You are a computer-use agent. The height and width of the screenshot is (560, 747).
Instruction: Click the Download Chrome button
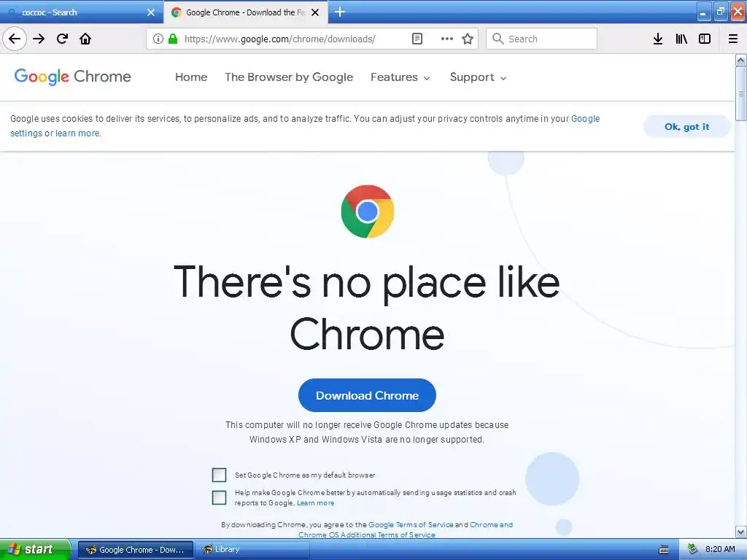(367, 395)
